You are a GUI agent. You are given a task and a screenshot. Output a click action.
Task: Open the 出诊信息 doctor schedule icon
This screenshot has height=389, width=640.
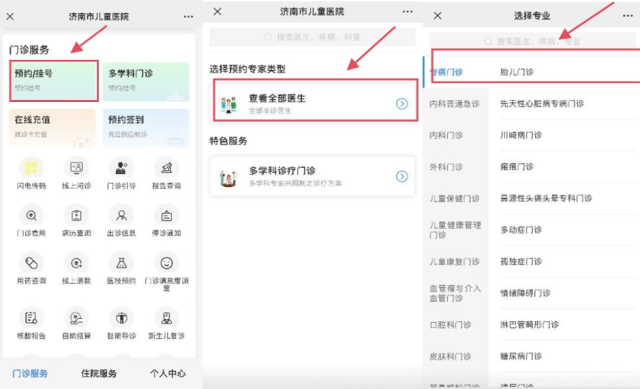(x=121, y=216)
